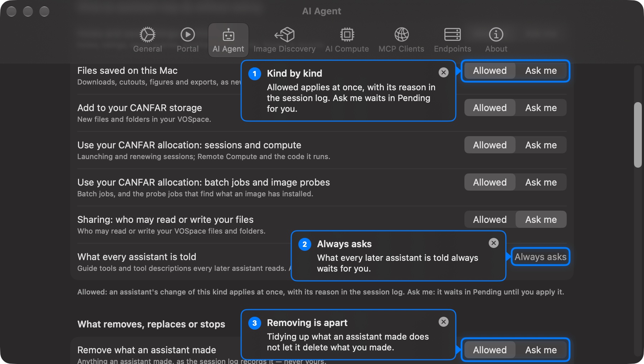Image resolution: width=644 pixels, height=364 pixels.
Task: Select Ask me for Remove what an assistant made
Action: coord(541,350)
